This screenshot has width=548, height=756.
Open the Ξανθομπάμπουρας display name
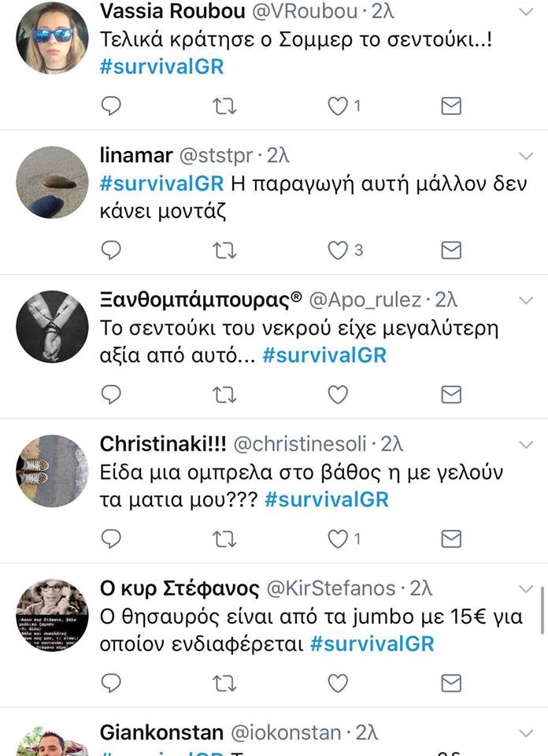[x=201, y=300]
